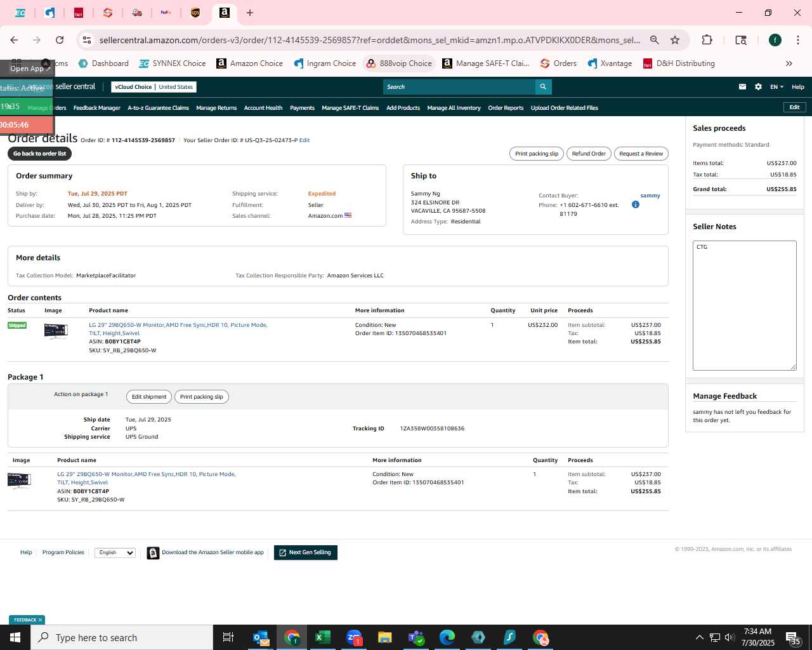Image resolution: width=812 pixels, height=650 pixels.
Task: Click the Request a Review button
Action: (641, 154)
